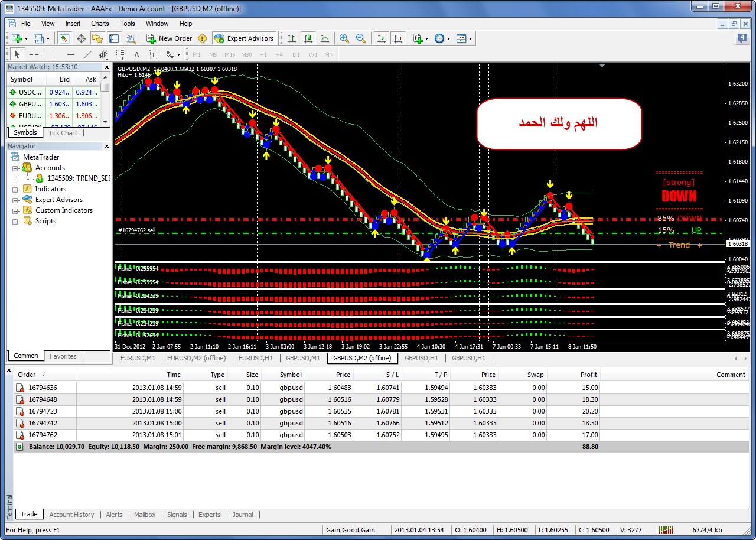Switch chart to line chart style
The image size is (756, 540).
tap(324, 38)
